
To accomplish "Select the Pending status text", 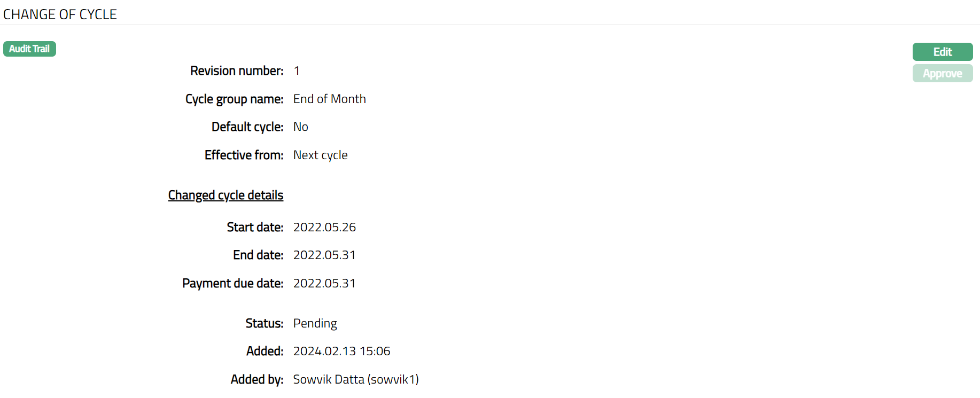I will pos(315,323).
